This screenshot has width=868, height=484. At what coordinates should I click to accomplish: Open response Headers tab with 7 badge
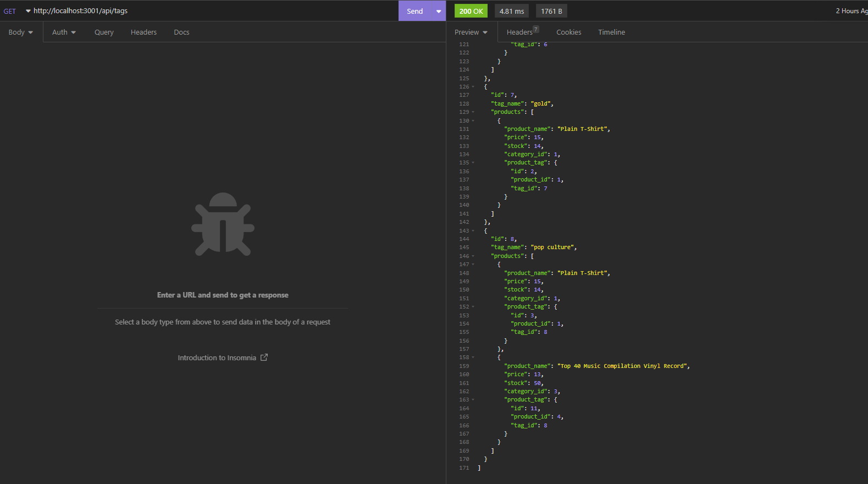522,32
